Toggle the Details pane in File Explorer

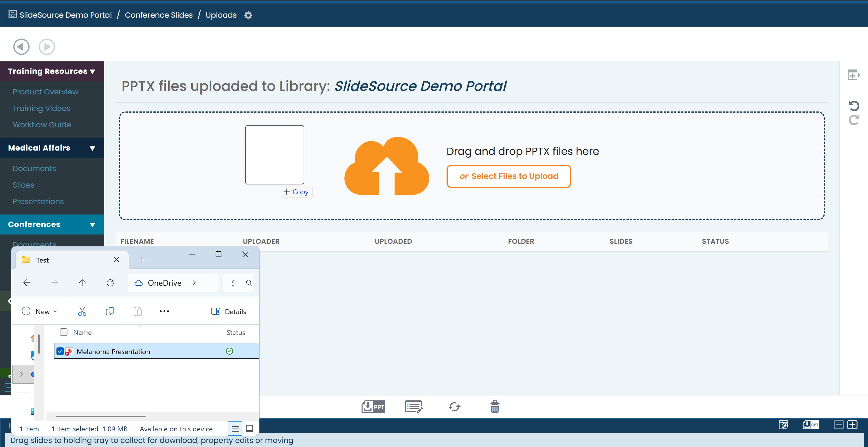coord(228,312)
